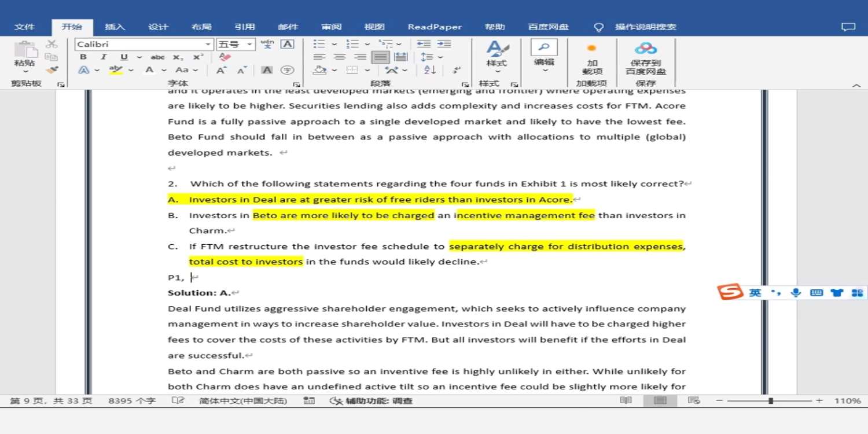Viewport: 868px width, 434px height.
Task: Save to Baidu Netdisk (保存到百度网盘)
Action: coord(646,59)
